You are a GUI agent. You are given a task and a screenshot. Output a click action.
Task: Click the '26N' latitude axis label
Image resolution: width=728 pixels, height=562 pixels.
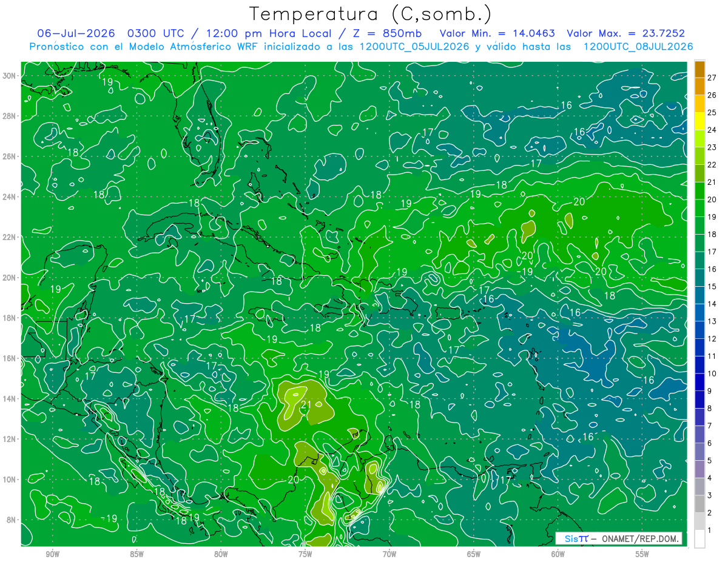10,156
